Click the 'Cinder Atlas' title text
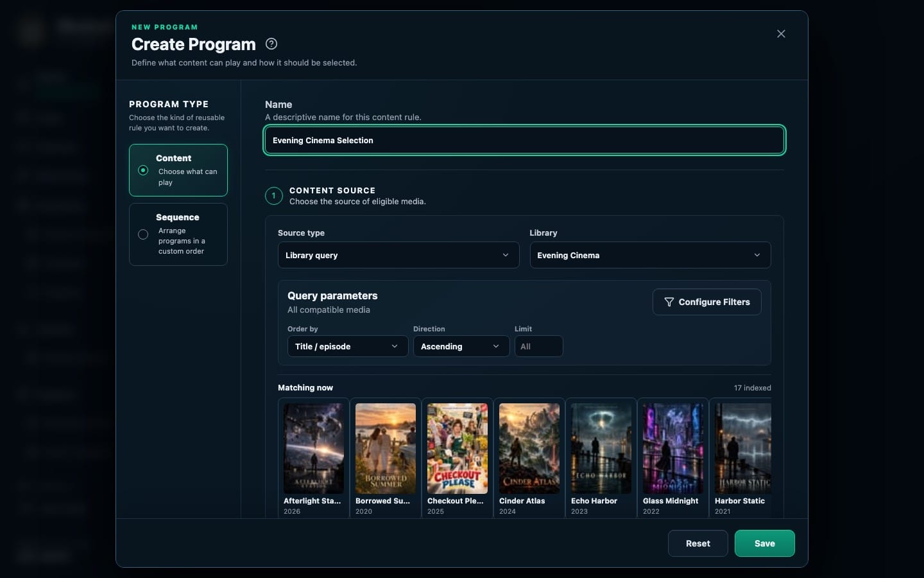This screenshot has height=578, width=924. click(x=522, y=501)
